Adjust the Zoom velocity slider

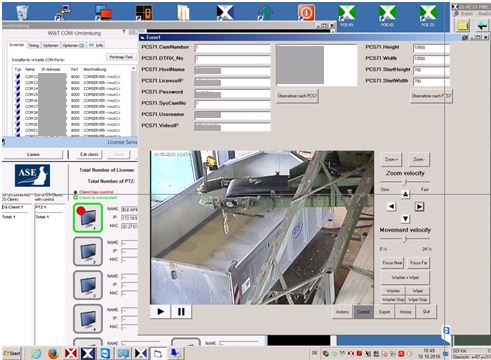(405, 182)
